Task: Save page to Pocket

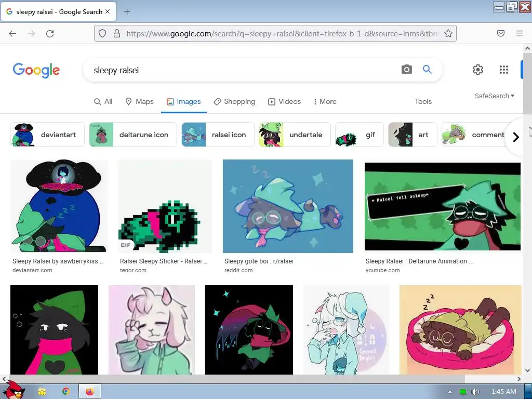Action: click(x=500, y=33)
